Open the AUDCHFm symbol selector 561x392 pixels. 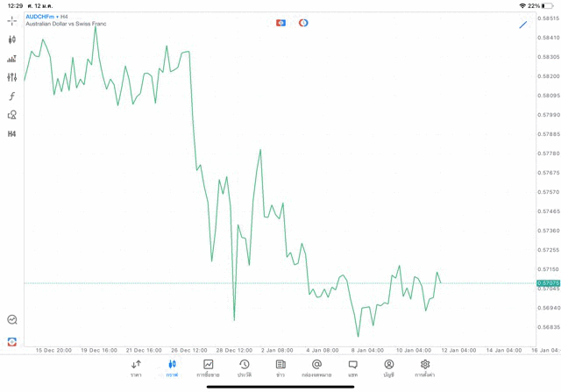(x=40, y=17)
